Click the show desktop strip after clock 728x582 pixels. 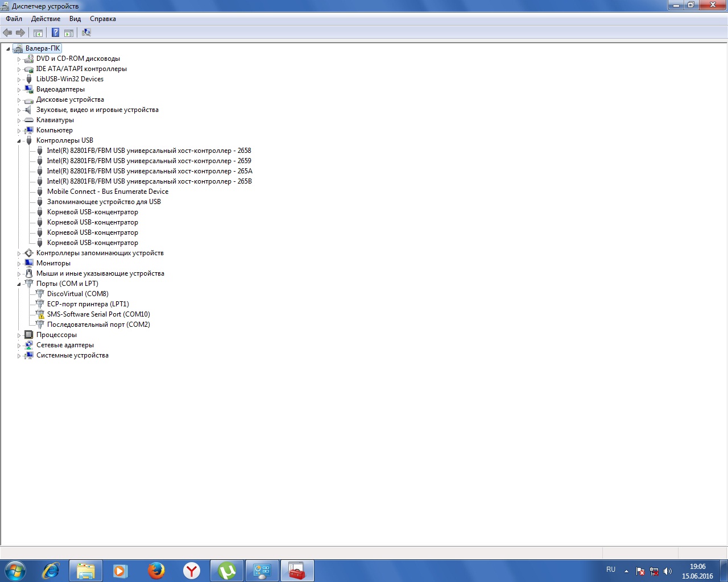pos(723,571)
